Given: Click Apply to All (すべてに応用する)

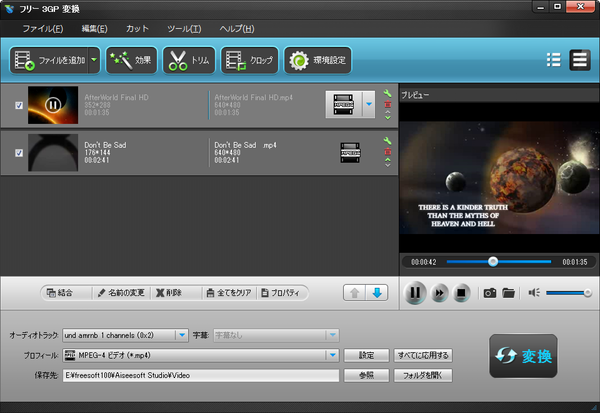Looking at the screenshot, I should tap(423, 355).
